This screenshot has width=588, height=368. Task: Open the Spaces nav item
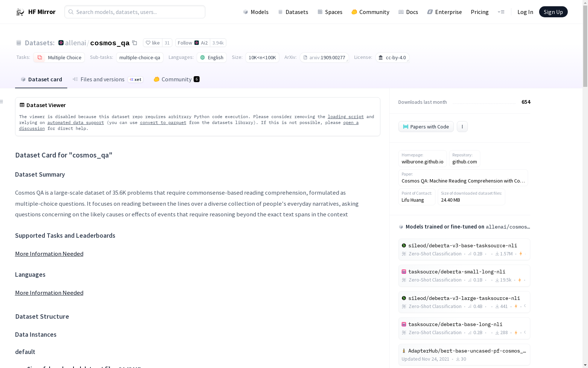(x=330, y=12)
